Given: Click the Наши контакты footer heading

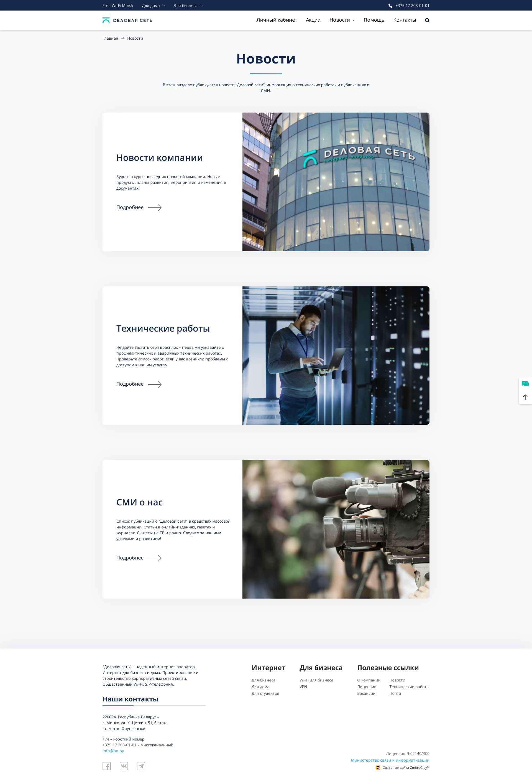Looking at the screenshot, I should coord(130,699).
